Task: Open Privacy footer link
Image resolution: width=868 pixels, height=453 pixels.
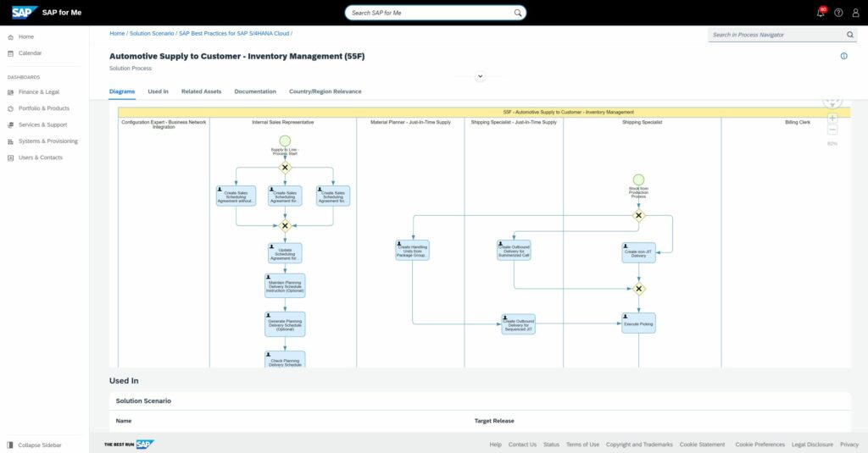Action: pyautogui.click(x=849, y=445)
